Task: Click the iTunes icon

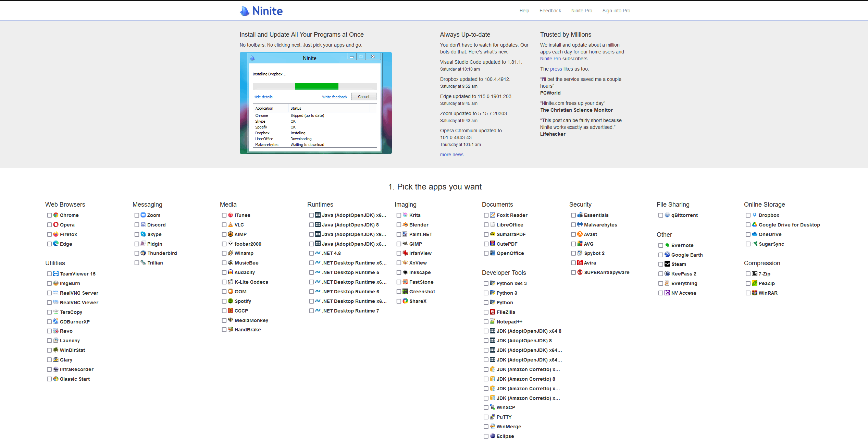Action: [x=231, y=215]
